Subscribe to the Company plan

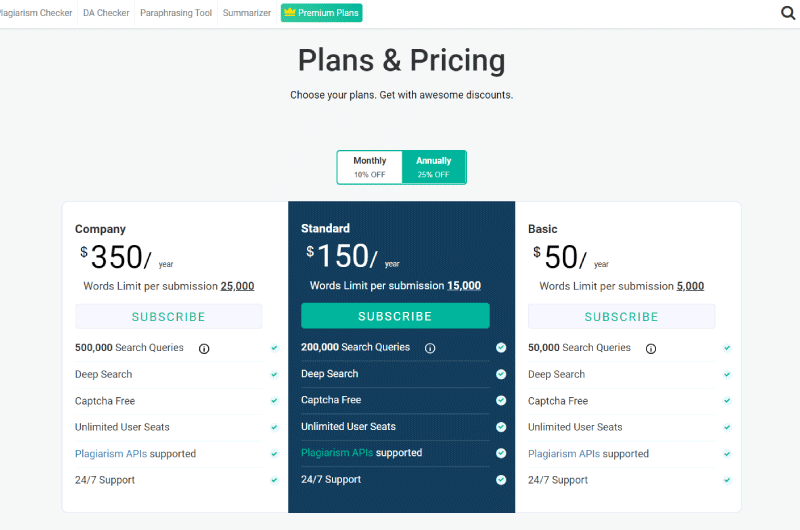pyautogui.click(x=168, y=317)
